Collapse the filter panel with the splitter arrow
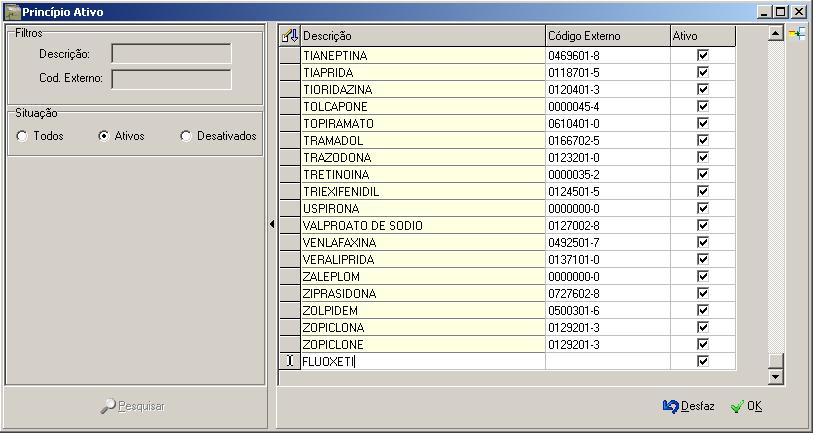813x433 pixels. click(272, 225)
